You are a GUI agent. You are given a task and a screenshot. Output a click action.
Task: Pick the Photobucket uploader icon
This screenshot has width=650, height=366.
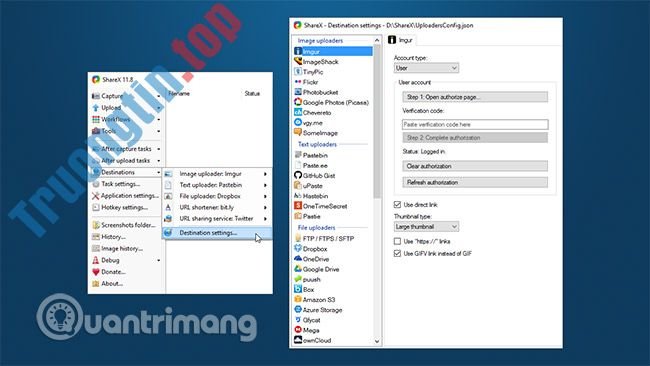(x=298, y=92)
